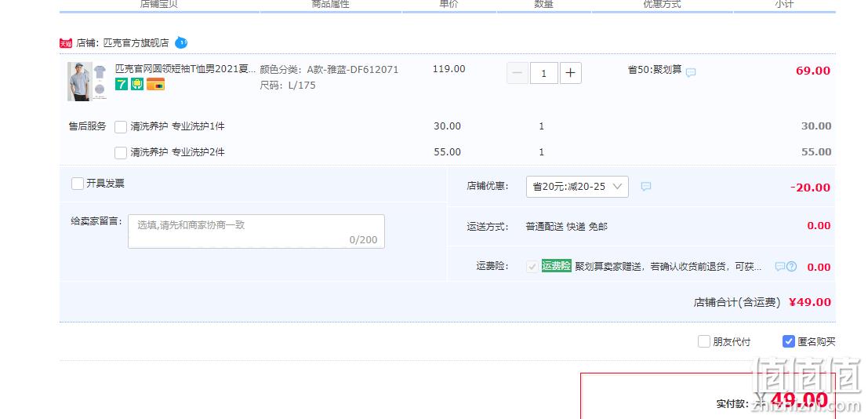Click the 普通配送 快递 免邮 shipping text
This screenshot has height=419, width=868.
point(566,227)
